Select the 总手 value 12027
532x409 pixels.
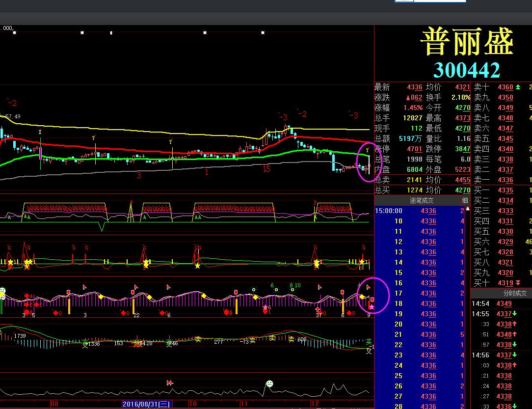click(x=413, y=118)
